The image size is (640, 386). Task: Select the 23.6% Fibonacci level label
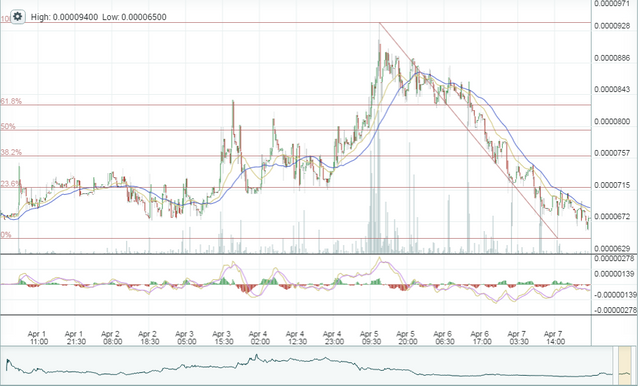click(10, 184)
